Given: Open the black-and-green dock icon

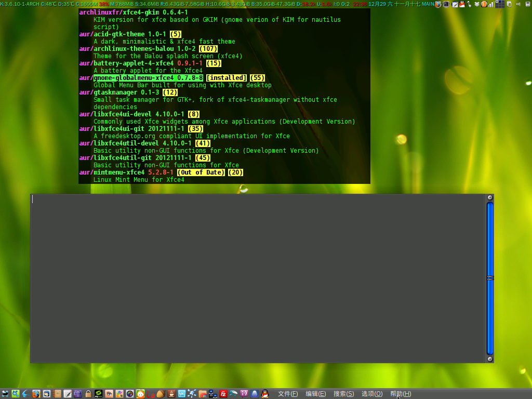Looking at the screenshot, I should coord(98,394).
